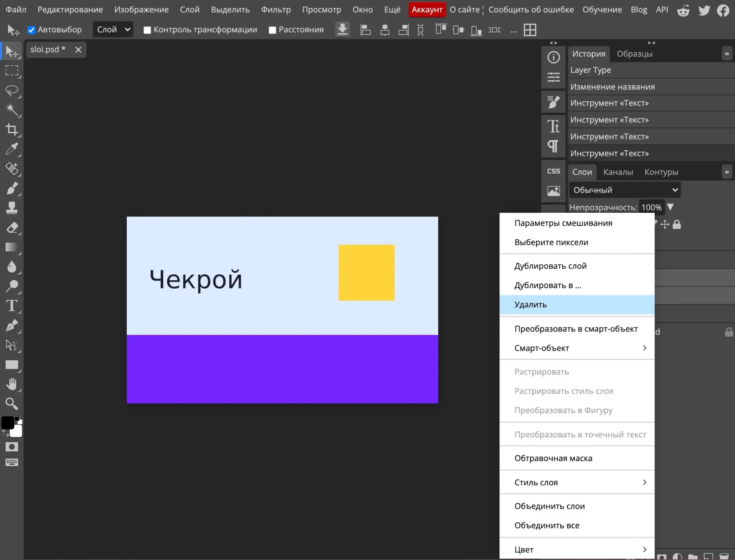Click the foreground black color swatch
Viewport: 735px width, 560px height.
(8, 423)
